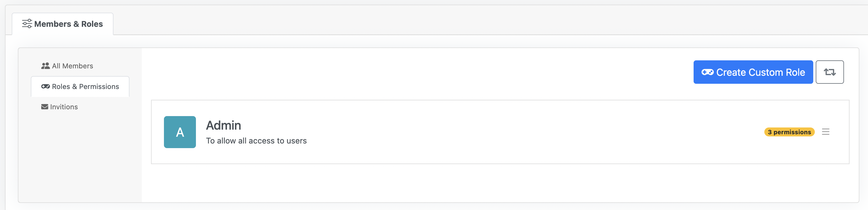The image size is (868, 210).
Task: Click the envelope icon beside Invitions
Action: click(x=45, y=107)
